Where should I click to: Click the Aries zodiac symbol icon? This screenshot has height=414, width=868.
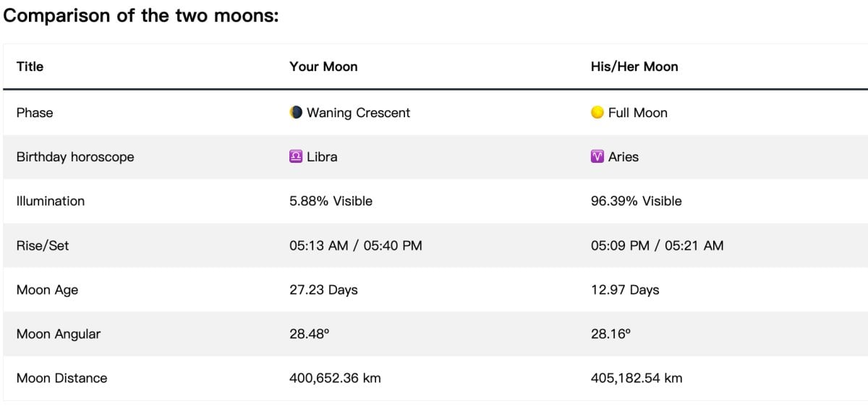click(597, 157)
